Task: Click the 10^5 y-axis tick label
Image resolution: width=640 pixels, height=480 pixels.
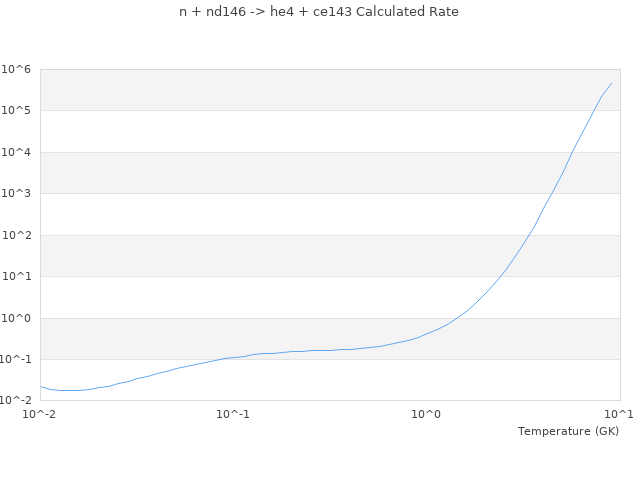Action: click(17, 111)
